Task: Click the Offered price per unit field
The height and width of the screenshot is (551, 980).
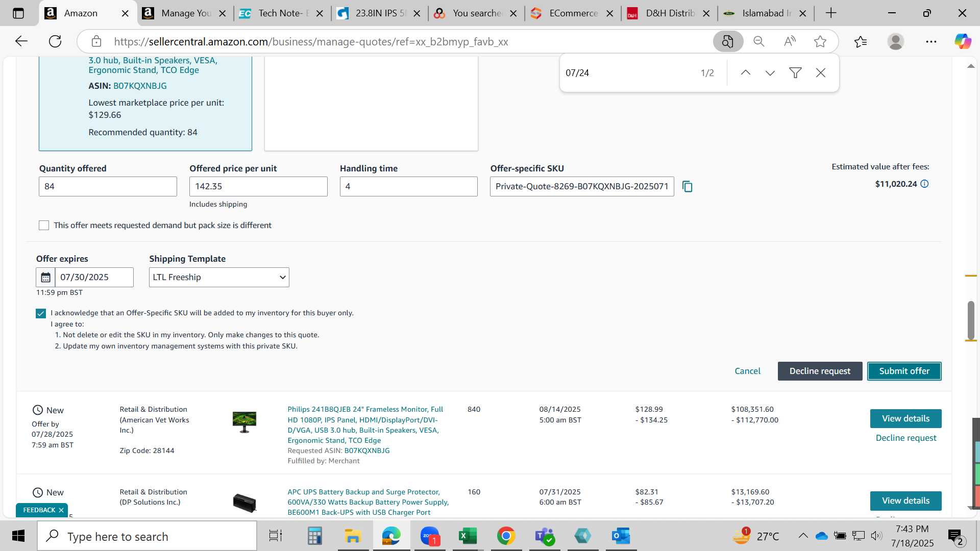Action: click(258, 187)
